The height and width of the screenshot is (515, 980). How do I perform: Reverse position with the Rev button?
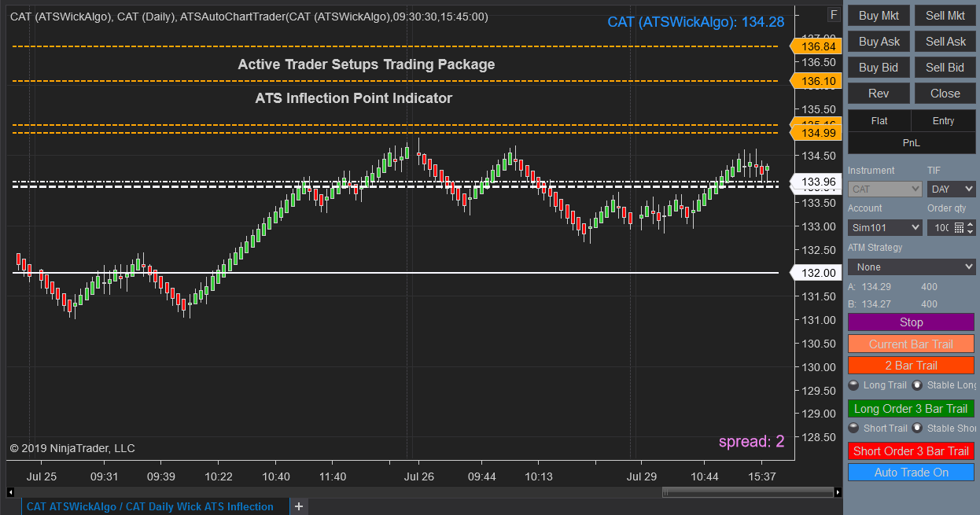pyautogui.click(x=879, y=94)
